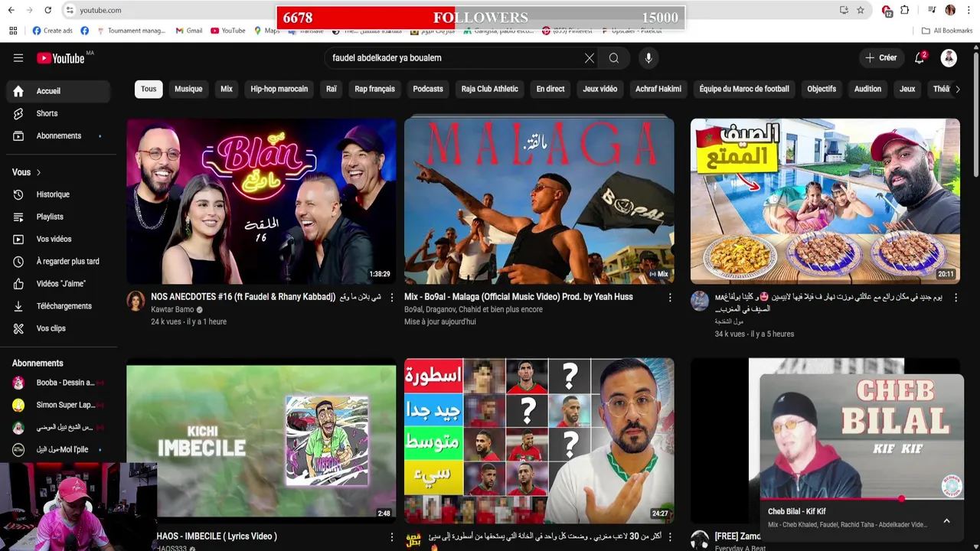
Task: Open À regarder plus tard
Action: click(x=58, y=261)
